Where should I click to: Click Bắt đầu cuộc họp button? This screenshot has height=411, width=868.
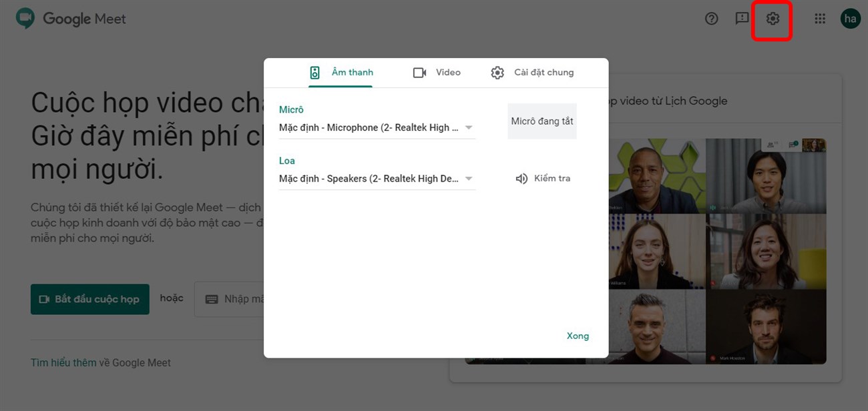pyautogui.click(x=89, y=299)
